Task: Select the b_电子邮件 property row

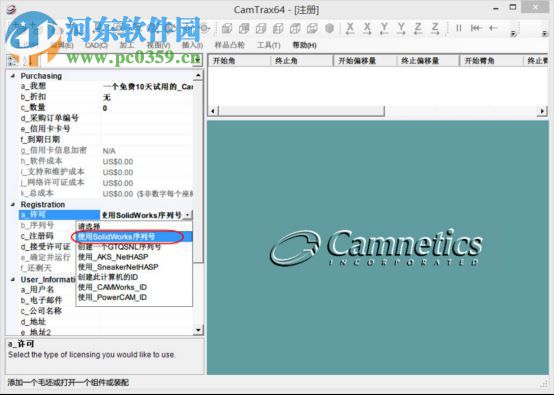Action: [x=47, y=300]
